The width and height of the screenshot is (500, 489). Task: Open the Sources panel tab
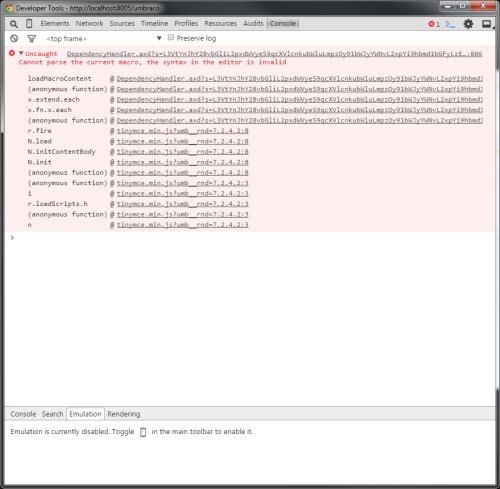pos(122,24)
